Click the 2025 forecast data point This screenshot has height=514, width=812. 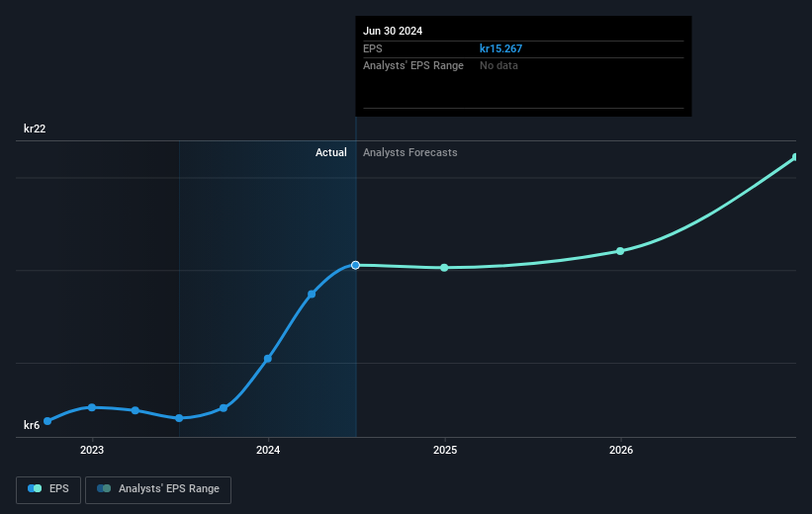click(444, 268)
